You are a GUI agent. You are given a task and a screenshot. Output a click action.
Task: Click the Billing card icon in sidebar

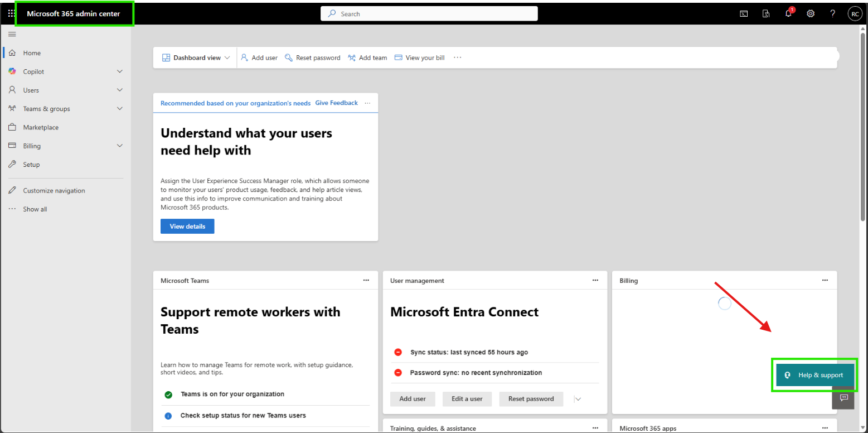[12, 146]
